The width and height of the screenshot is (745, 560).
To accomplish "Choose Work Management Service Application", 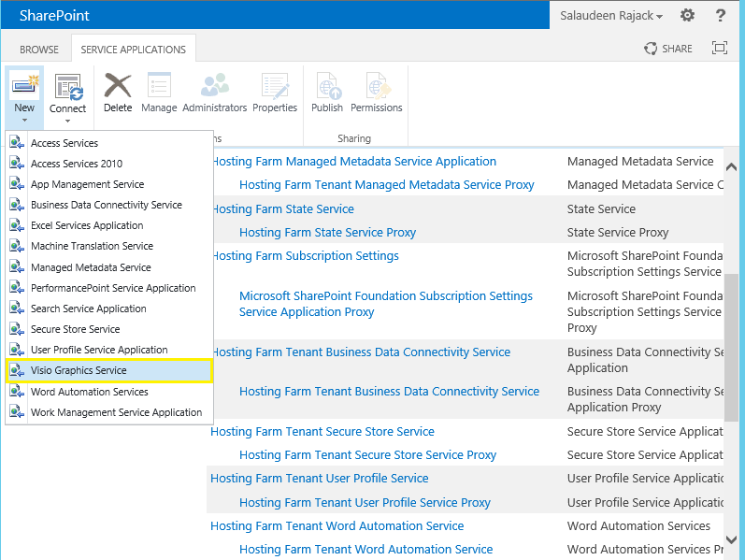I will tap(109, 412).
